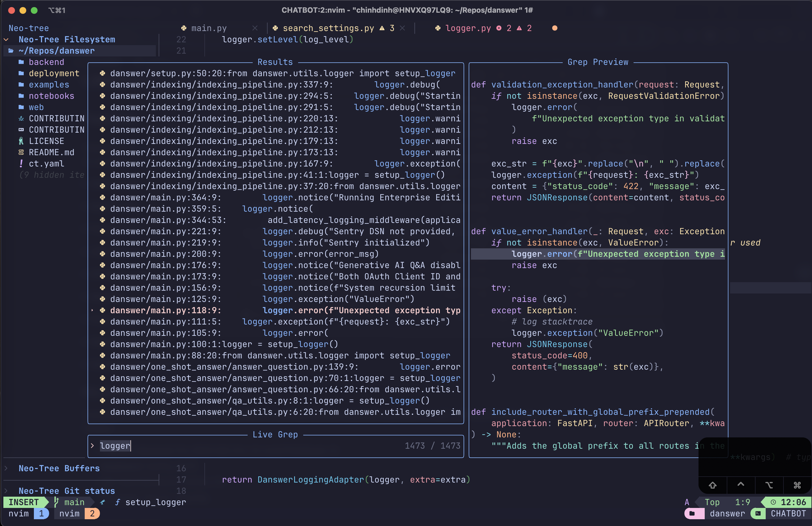Click the ct.yaml exclamation icon
Viewport: 812px width, 526px height.
21,164
